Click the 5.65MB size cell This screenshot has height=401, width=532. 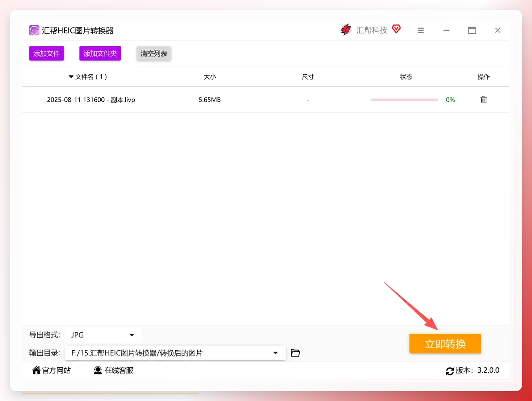[x=210, y=100]
